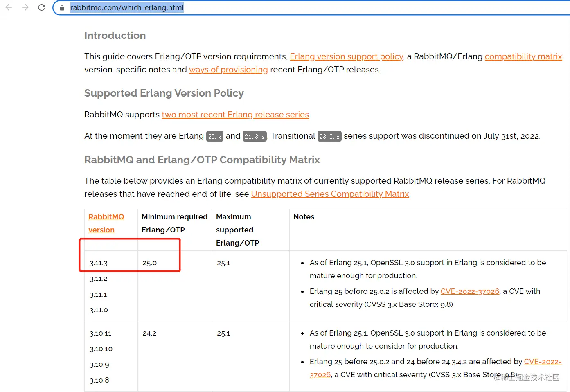Select RabbitMQ version 3.11.0 entry
Viewport: 570px width, 392px height.
coord(99,310)
